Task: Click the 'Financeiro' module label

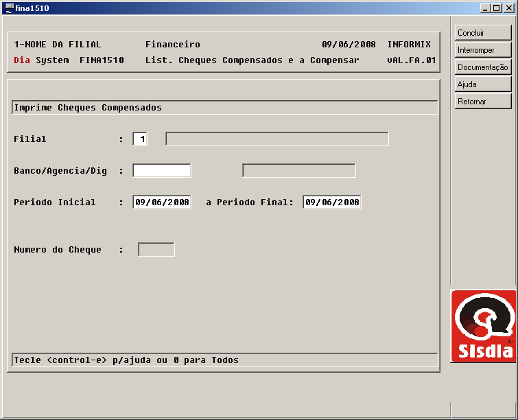Action: 173,45
